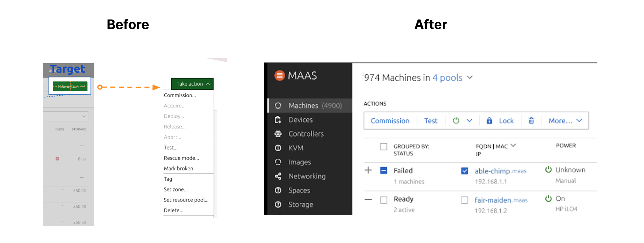Click the Controllers sidebar icon
The image size is (644, 243).
tap(278, 134)
